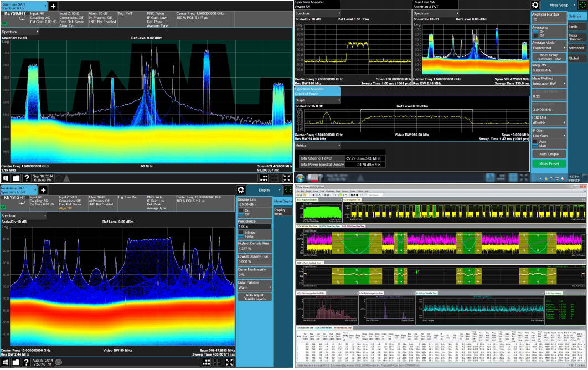The height and width of the screenshot is (370, 588).
Task: Click the speech bubble icon beside Aug 26, 2014
Action: [x=59, y=362]
